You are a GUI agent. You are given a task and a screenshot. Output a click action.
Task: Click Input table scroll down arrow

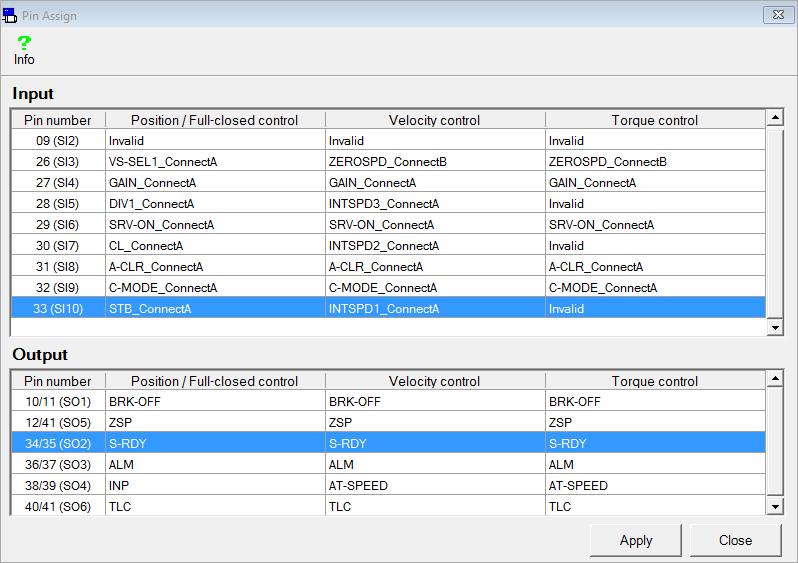(775, 327)
